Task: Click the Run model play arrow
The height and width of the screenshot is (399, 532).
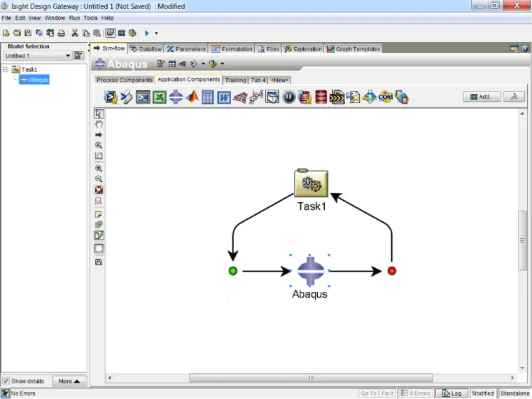Action: [x=147, y=33]
